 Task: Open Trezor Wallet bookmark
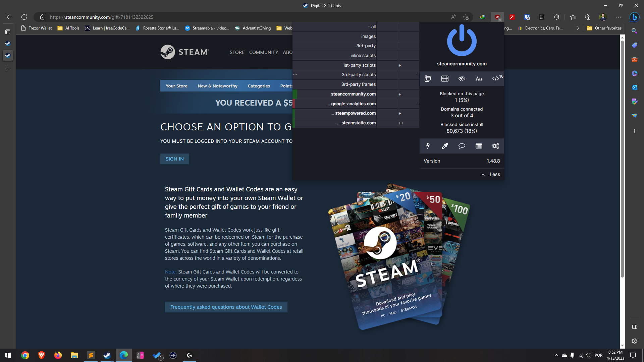(x=37, y=28)
